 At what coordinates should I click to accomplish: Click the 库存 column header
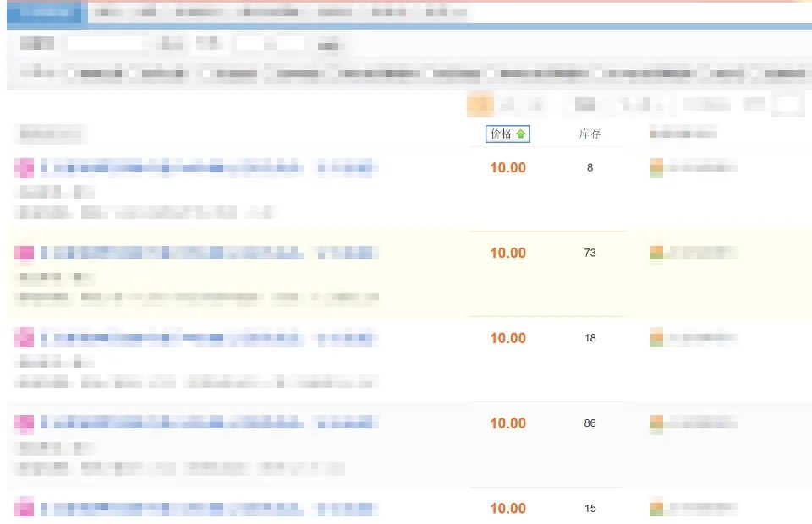(x=590, y=134)
